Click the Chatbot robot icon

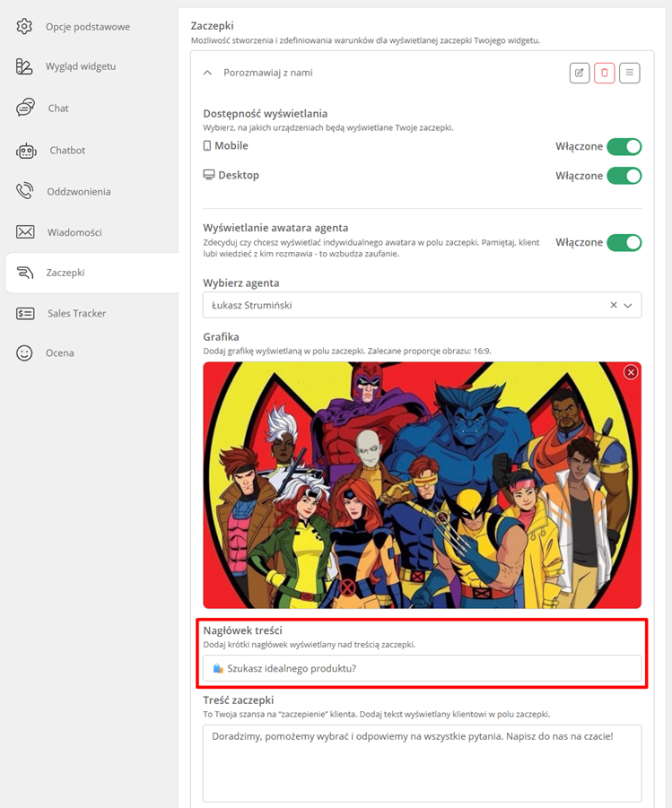[x=26, y=151]
